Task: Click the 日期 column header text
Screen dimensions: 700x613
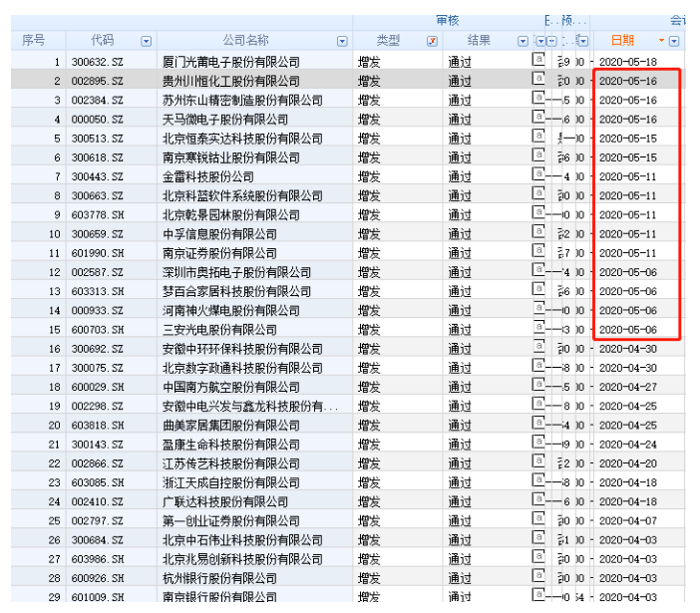Action: pos(621,40)
